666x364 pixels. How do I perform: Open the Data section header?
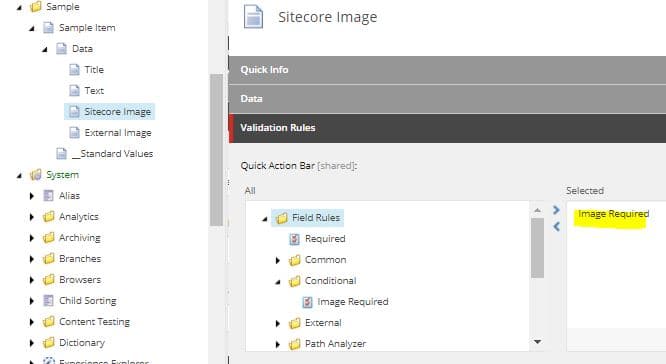pos(447,99)
